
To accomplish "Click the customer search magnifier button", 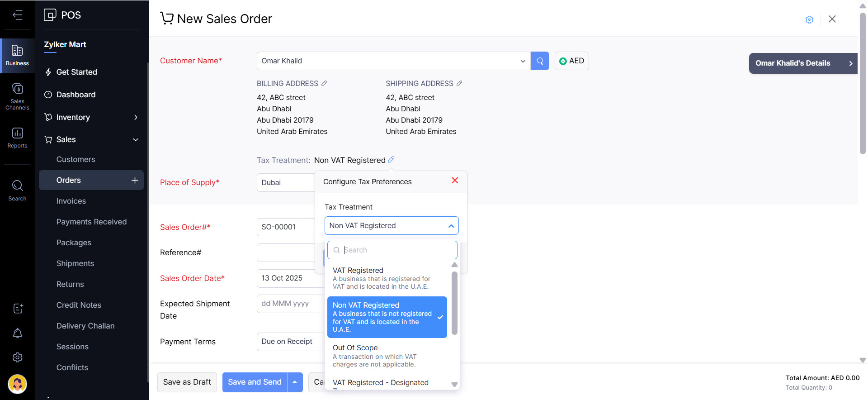I will [540, 61].
